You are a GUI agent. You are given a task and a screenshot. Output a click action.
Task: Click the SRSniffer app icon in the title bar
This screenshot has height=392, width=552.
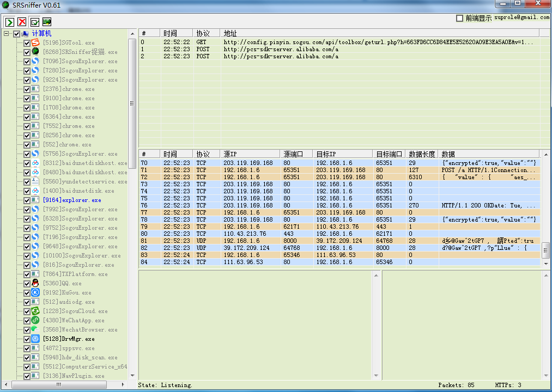[x=5, y=5]
